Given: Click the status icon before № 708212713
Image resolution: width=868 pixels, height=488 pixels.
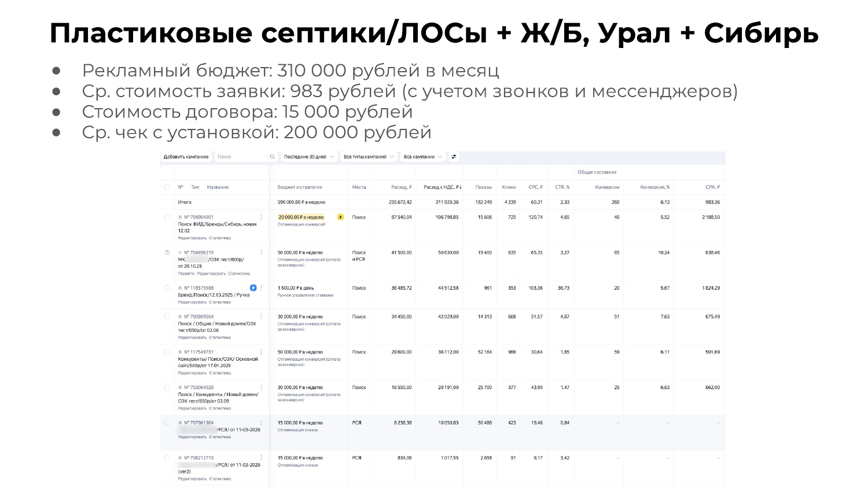Looking at the screenshot, I should pyautogui.click(x=180, y=458).
